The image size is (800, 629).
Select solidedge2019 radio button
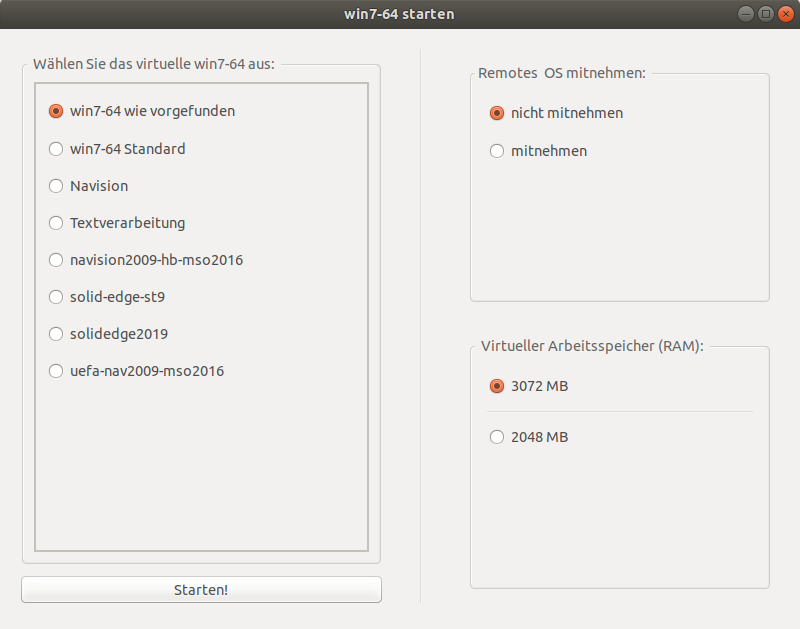point(56,334)
